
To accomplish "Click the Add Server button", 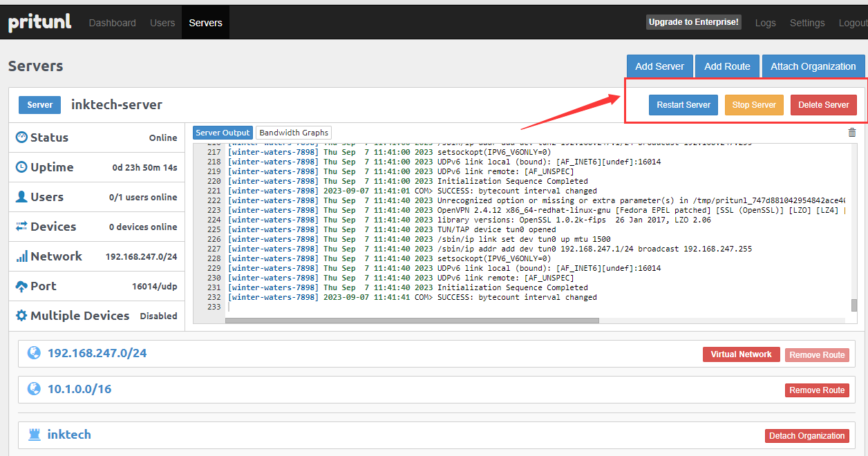I will coord(659,66).
